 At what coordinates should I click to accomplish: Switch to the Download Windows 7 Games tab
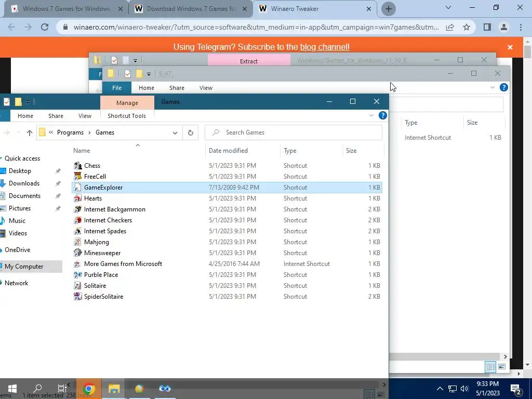(190, 9)
